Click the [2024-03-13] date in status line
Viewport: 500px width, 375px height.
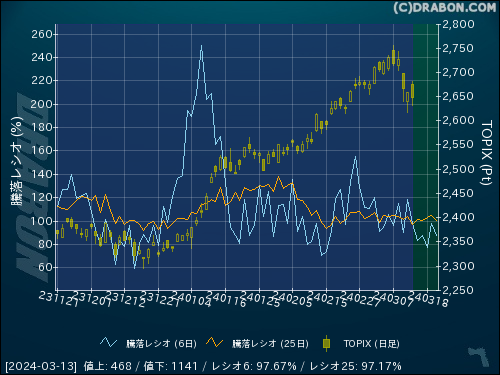[x=41, y=366]
